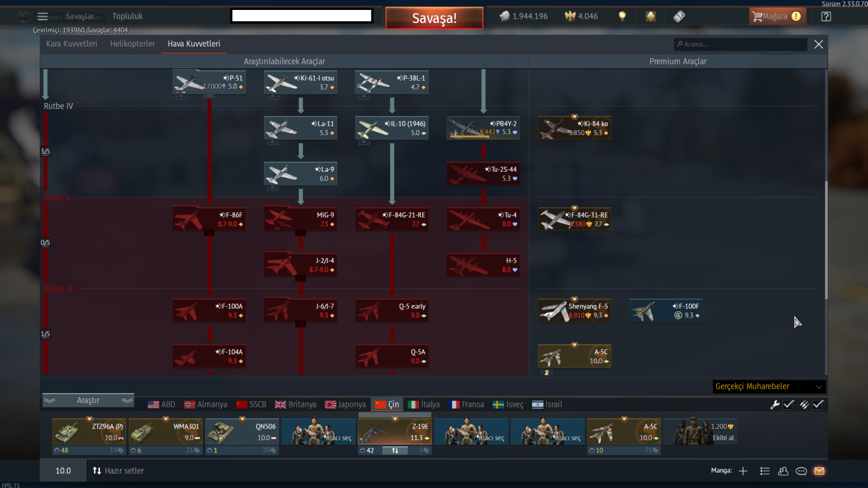This screenshot has width=868, height=488.
Task: Open the Gerçekçi Muharebeler game mode dropdown
Action: point(769,386)
